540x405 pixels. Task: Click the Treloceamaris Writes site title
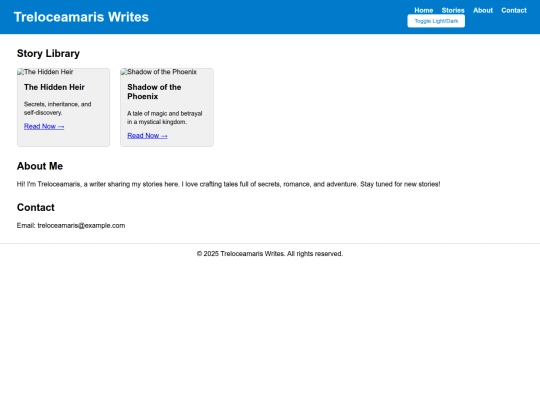click(x=81, y=17)
